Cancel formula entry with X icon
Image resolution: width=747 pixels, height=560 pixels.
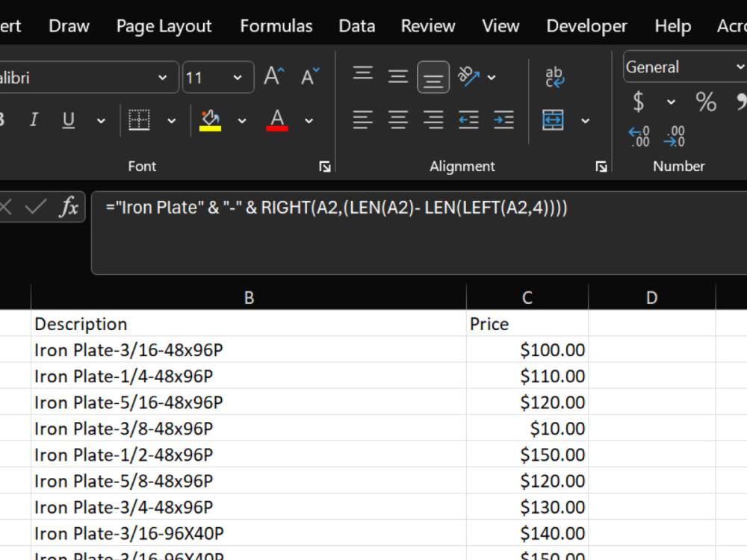pos(4,207)
